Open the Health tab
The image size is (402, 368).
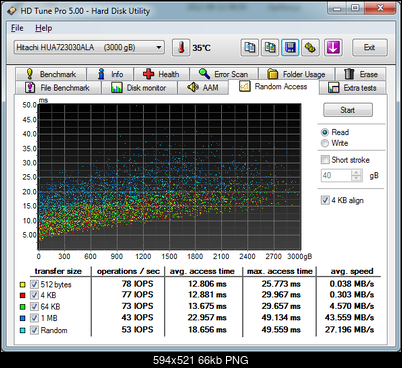point(161,74)
